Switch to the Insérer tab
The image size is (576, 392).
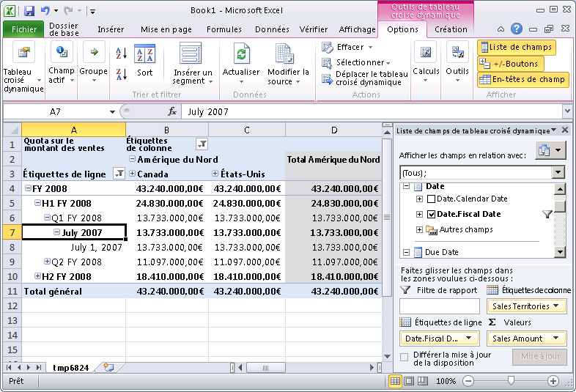point(111,29)
